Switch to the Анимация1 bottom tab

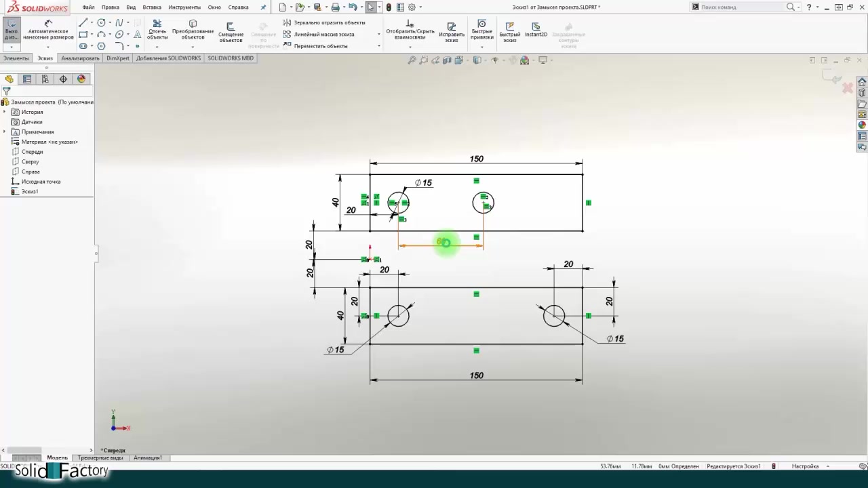pyautogui.click(x=148, y=457)
